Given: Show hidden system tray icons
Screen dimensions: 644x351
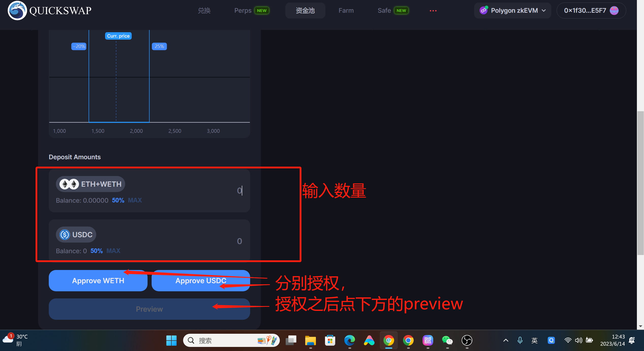Looking at the screenshot, I should click(x=506, y=340).
